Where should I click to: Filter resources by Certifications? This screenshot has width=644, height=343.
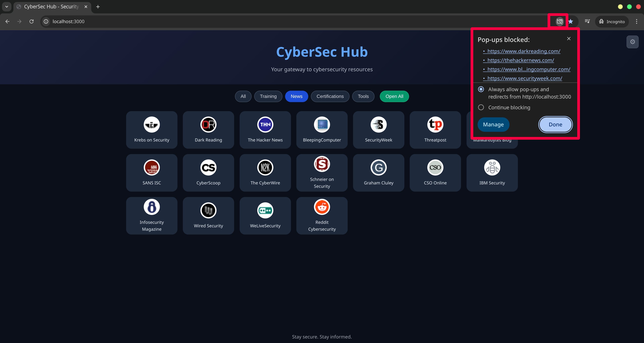pos(330,96)
